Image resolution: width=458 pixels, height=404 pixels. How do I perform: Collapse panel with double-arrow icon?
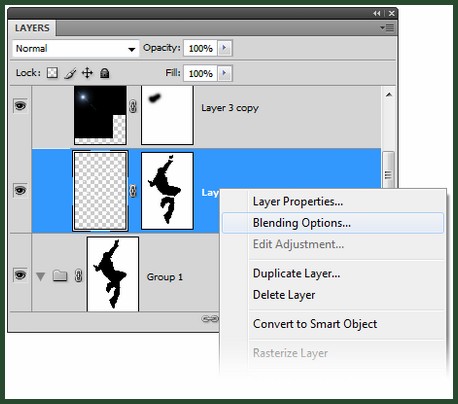(x=377, y=13)
